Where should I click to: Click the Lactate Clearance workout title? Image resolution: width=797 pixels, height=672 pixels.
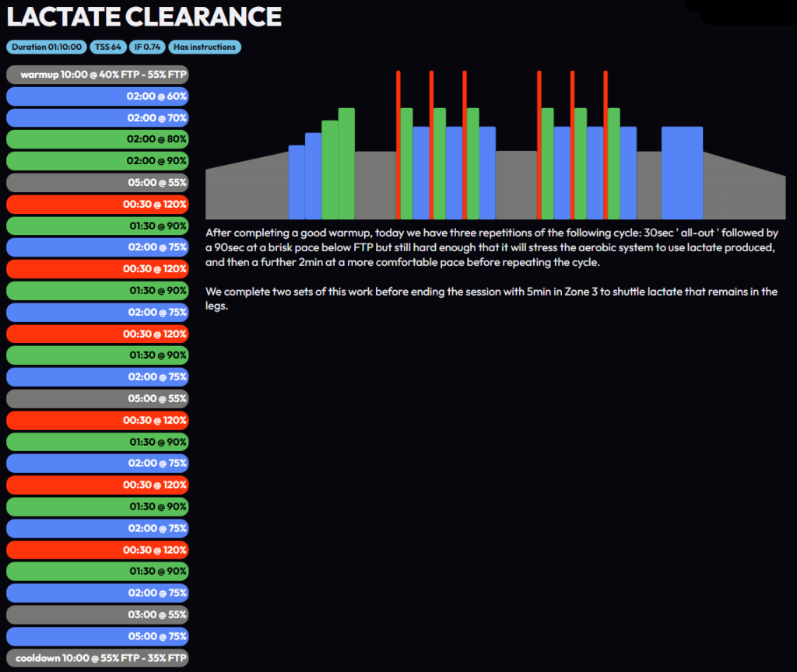click(x=144, y=17)
